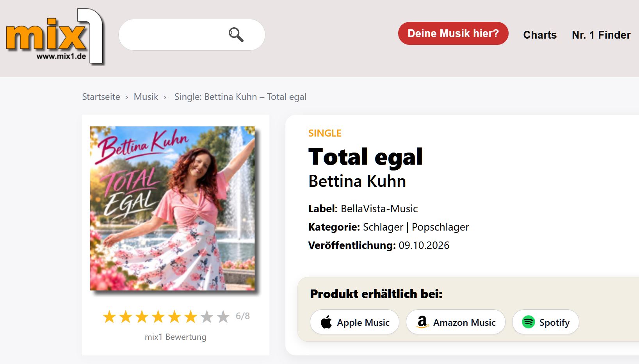This screenshot has height=364, width=639.
Task: Click the seventh grey rating star
Action: tap(207, 317)
